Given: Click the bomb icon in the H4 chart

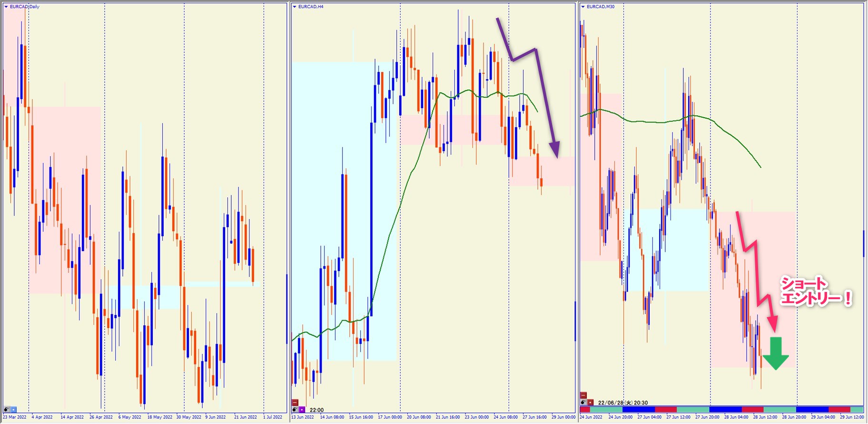Looking at the screenshot, I should pyautogui.click(x=295, y=409).
